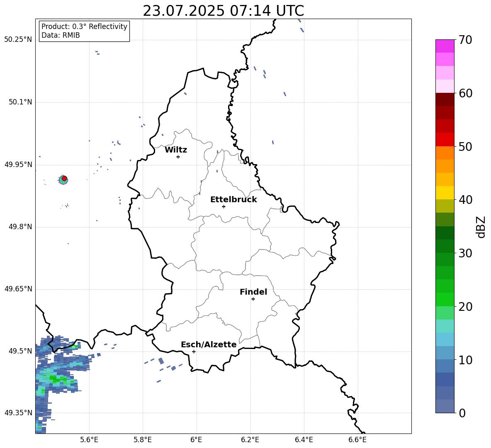The width and height of the screenshot is (491, 448).
Task: Click the bright red colorbar swatch above 50
Action: 445,140
